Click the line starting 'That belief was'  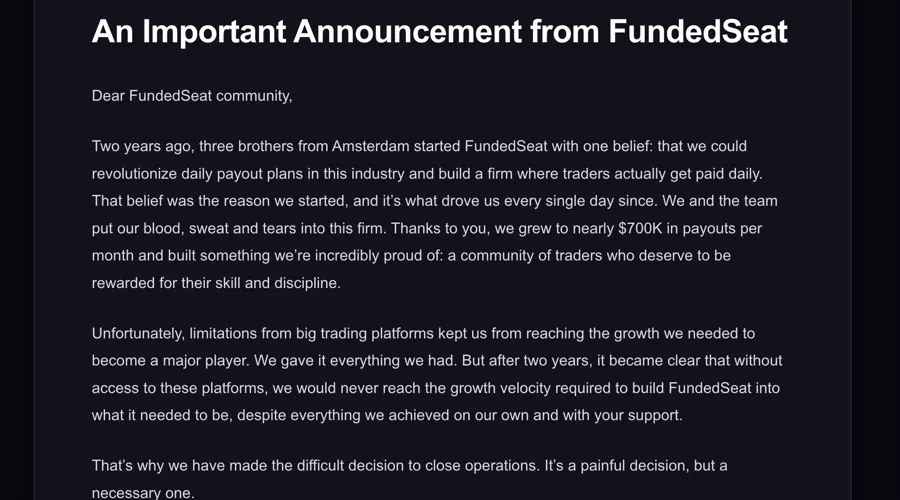pyautogui.click(x=435, y=201)
